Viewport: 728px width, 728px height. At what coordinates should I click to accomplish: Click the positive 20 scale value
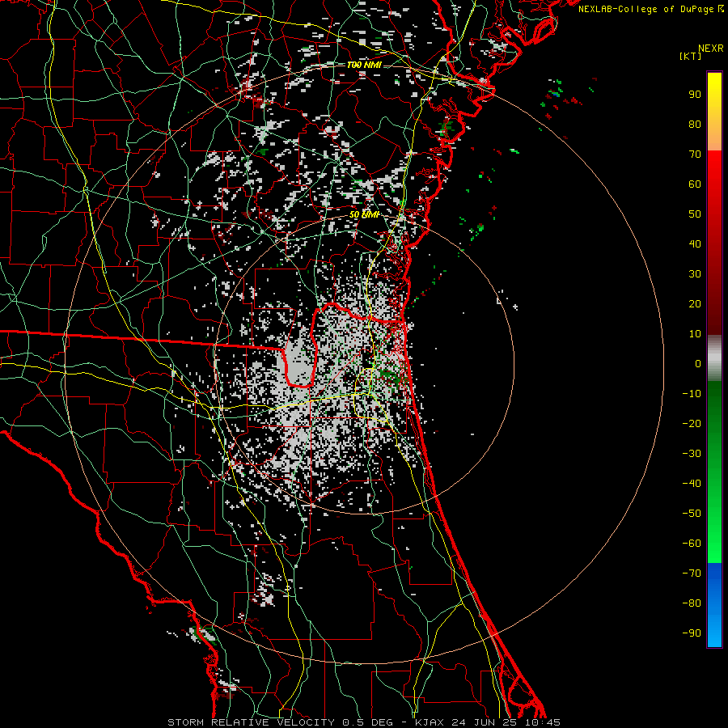695,304
